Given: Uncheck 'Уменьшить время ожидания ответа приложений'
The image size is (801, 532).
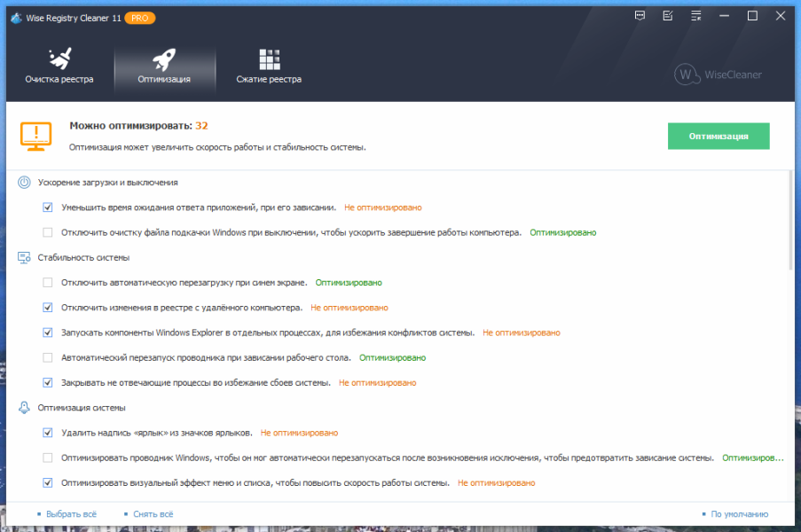Looking at the screenshot, I should pyautogui.click(x=48, y=207).
